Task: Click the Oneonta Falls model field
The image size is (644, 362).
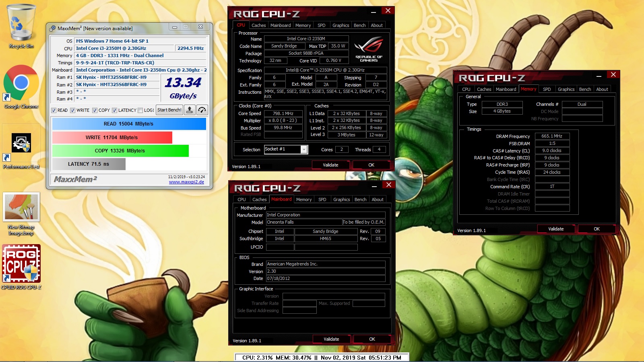Action: pyautogui.click(x=304, y=222)
